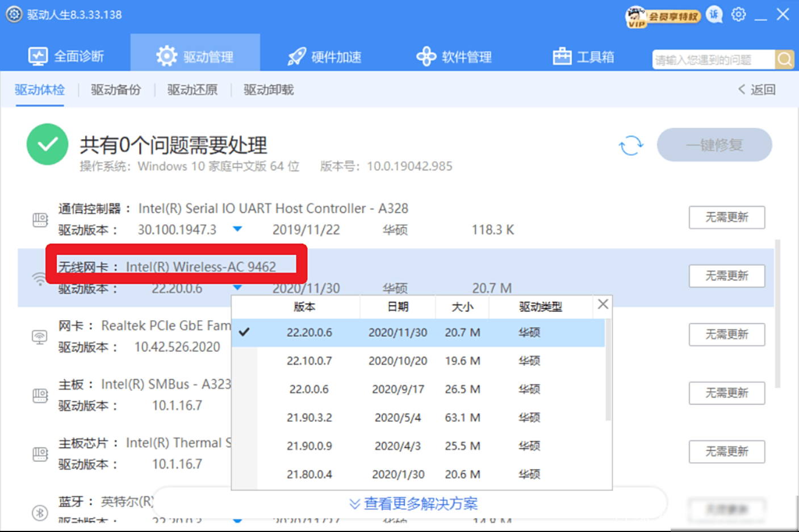
Task: Click the 主板芯片 device icon
Action: point(40,454)
